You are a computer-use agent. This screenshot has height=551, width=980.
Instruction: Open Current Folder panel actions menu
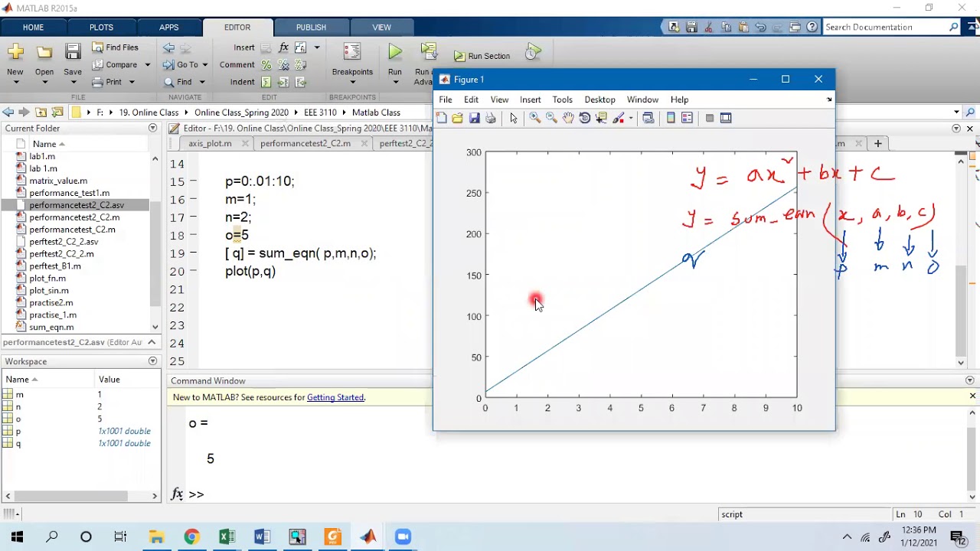(152, 128)
